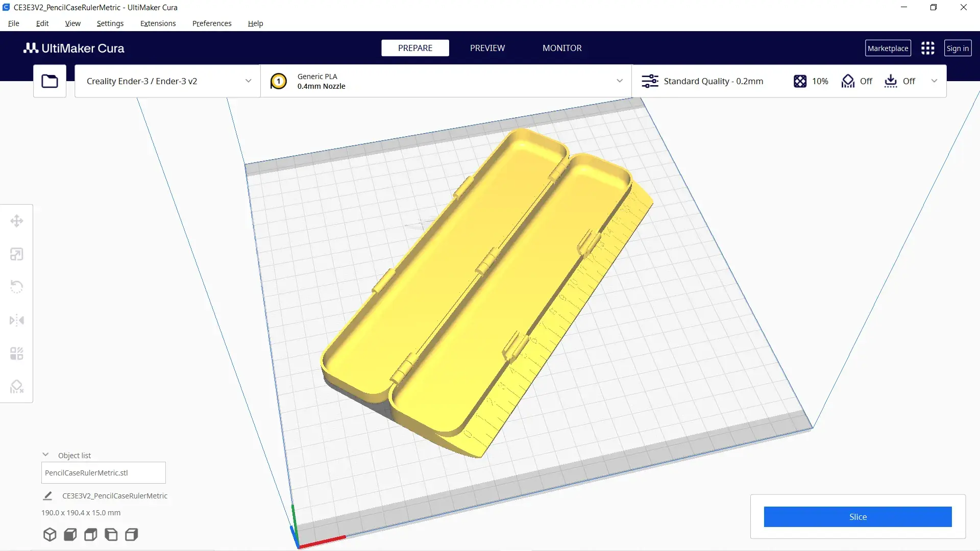Open Per Model Settings tool
This screenshot has height=551, width=980.
tap(17, 354)
